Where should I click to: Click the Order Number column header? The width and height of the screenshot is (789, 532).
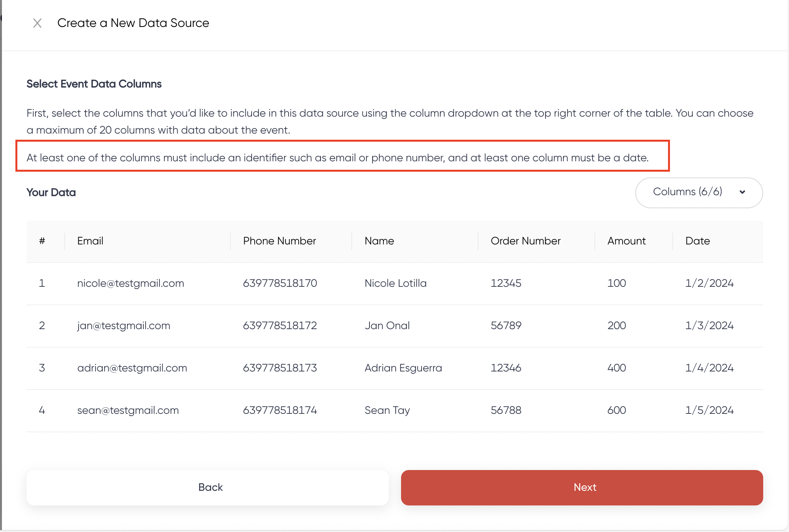point(525,241)
